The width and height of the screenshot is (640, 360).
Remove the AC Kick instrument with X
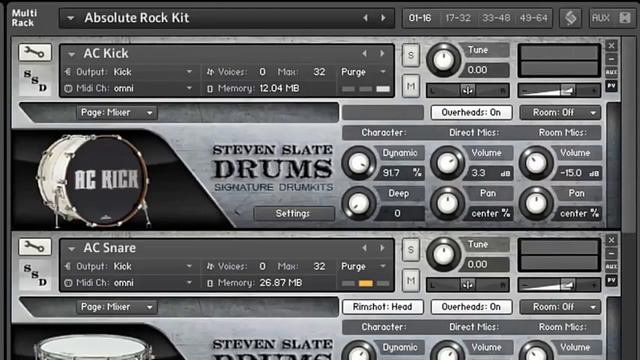(x=611, y=46)
